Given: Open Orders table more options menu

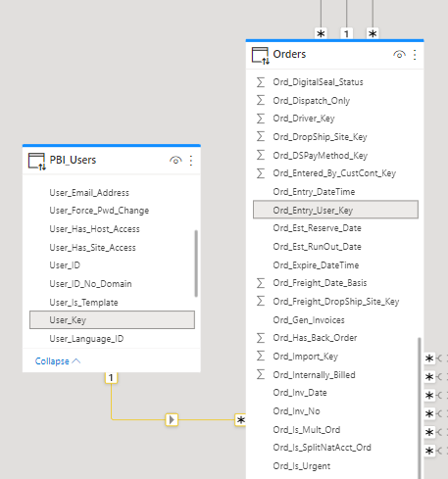Looking at the screenshot, I should 415,55.
